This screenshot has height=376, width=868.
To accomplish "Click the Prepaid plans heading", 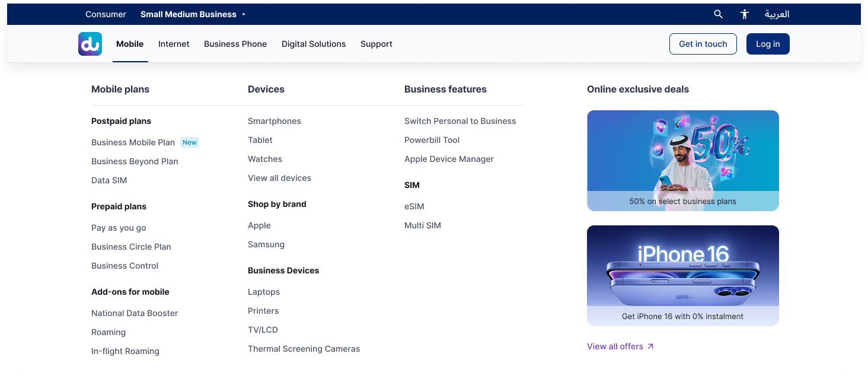I will (x=119, y=206).
